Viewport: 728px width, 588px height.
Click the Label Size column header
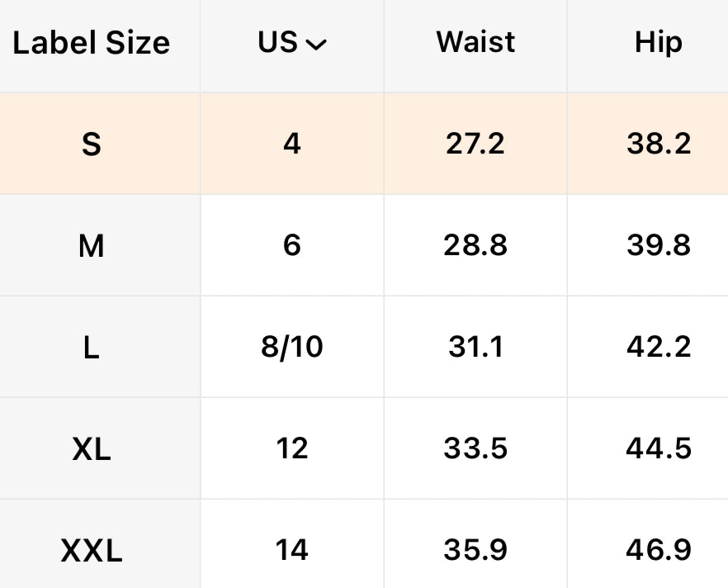(x=92, y=44)
